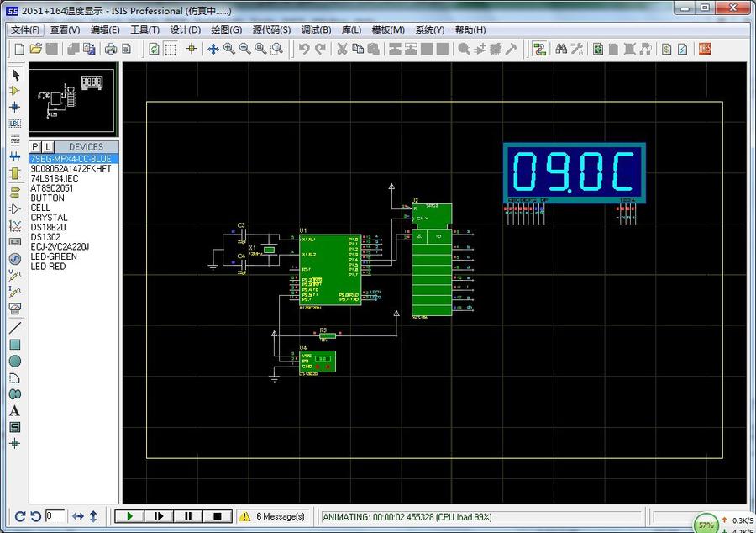Image resolution: width=756 pixels, height=533 pixels.
Task: Toggle the grid display button
Action: tap(171, 50)
